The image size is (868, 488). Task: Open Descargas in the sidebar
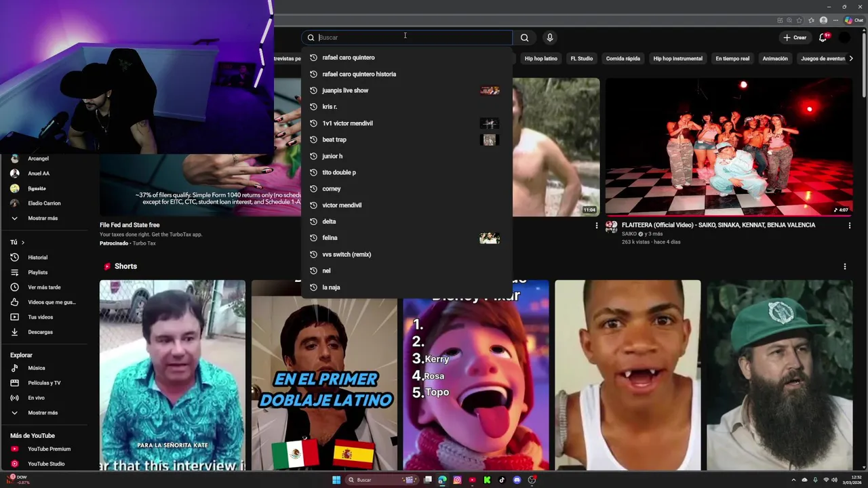pos(40,332)
